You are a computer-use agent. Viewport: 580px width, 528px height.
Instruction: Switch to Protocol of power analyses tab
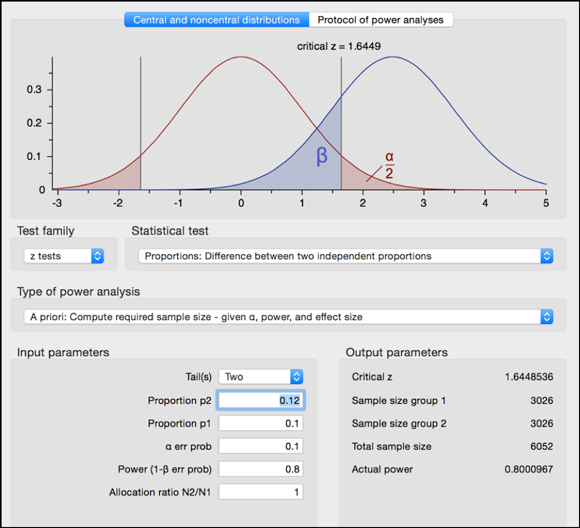(381, 20)
